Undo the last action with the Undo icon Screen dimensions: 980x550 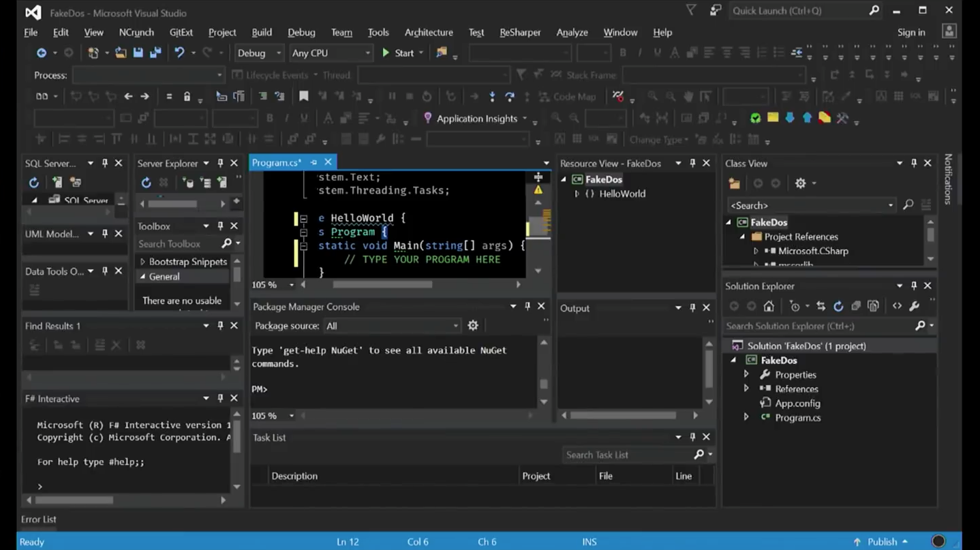tap(179, 52)
